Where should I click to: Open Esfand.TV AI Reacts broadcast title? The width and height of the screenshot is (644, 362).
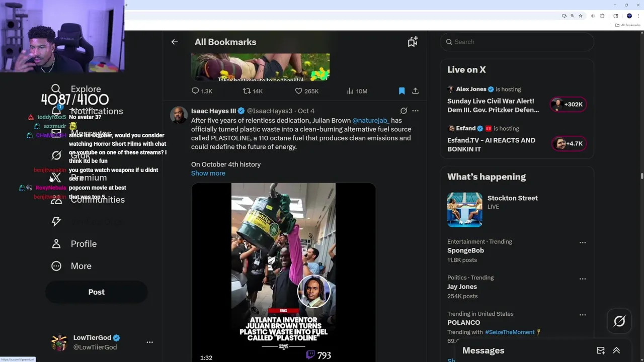click(x=491, y=144)
